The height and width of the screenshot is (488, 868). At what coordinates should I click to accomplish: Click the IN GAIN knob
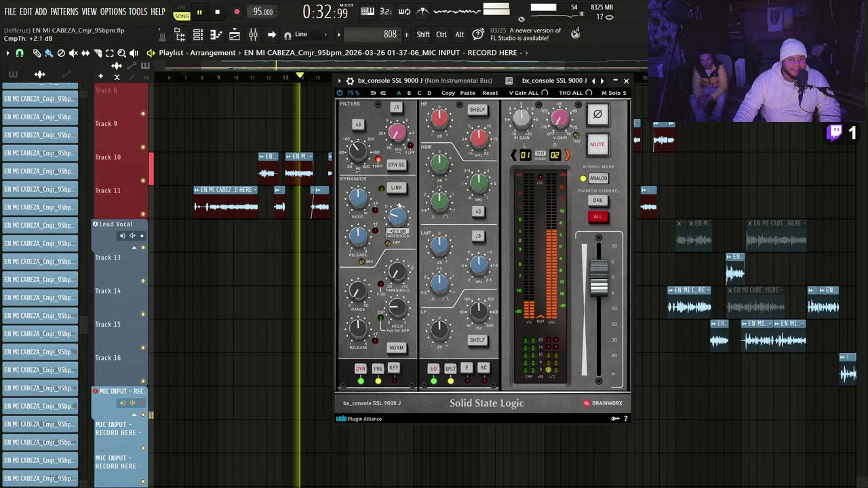pos(521,118)
